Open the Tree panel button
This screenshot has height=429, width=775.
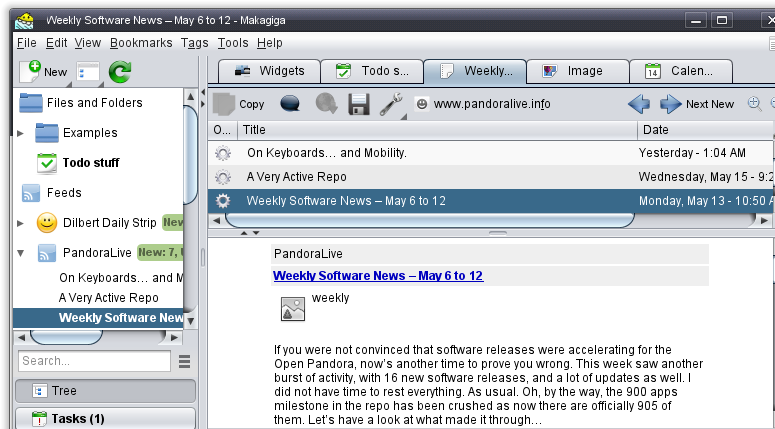[x=105, y=391]
